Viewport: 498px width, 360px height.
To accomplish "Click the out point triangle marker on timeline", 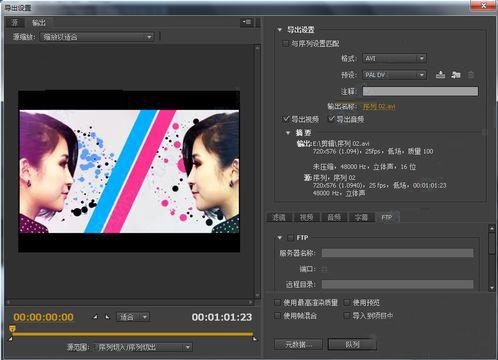I will [x=255, y=339].
